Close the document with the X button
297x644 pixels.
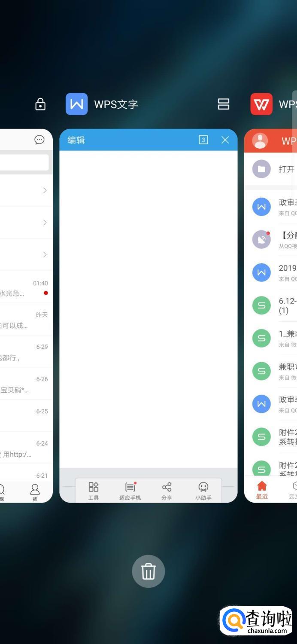point(225,140)
